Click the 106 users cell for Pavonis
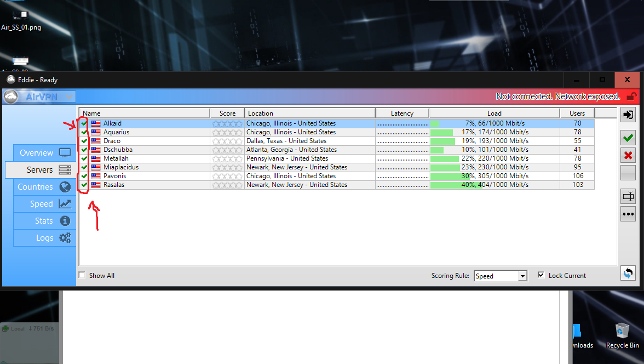The image size is (644, 364). pos(577,176)
